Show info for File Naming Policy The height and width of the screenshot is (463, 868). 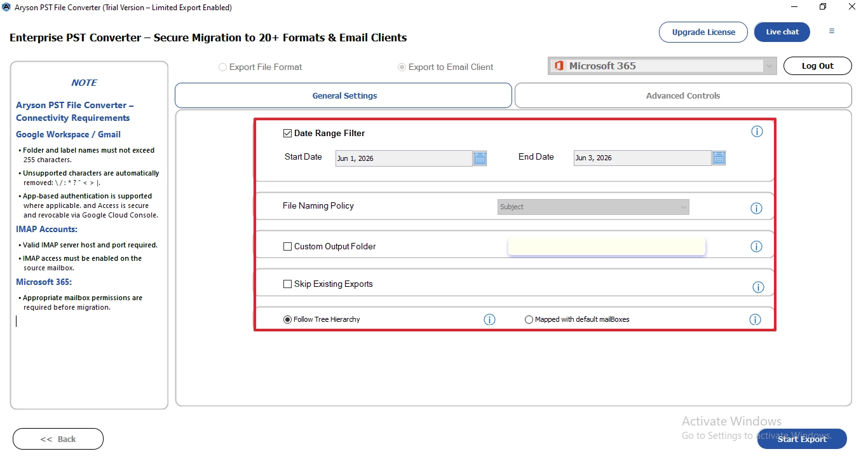pos(756,208)
